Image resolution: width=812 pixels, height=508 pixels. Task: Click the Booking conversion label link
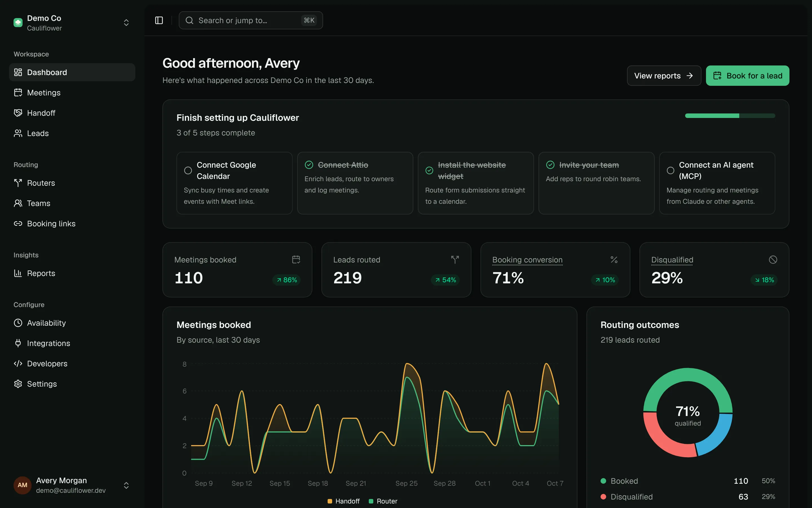[x=528, y=260]
